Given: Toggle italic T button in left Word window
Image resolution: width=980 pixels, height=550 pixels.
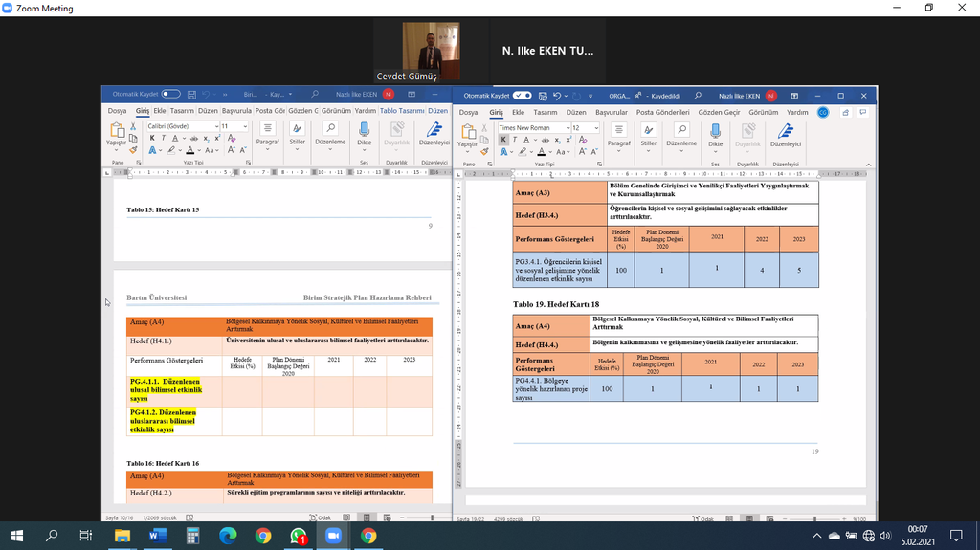Looking at the screenshot, I should coord(163,138).
